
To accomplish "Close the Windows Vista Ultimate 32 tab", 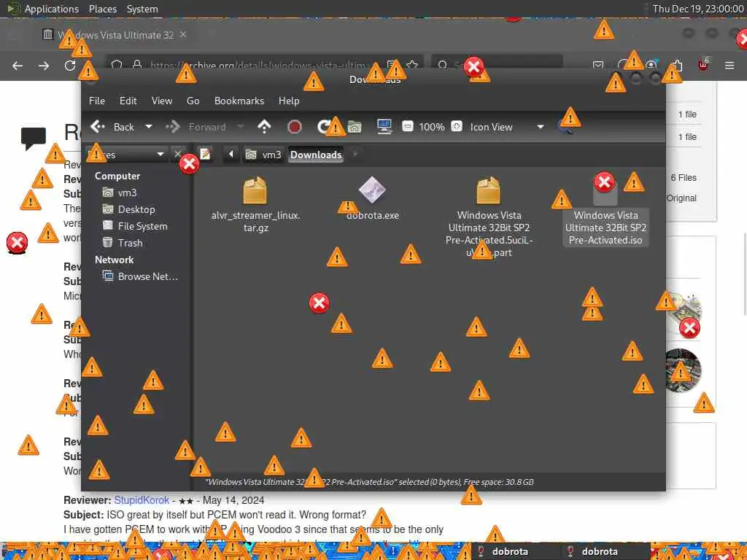I will 183,35.
